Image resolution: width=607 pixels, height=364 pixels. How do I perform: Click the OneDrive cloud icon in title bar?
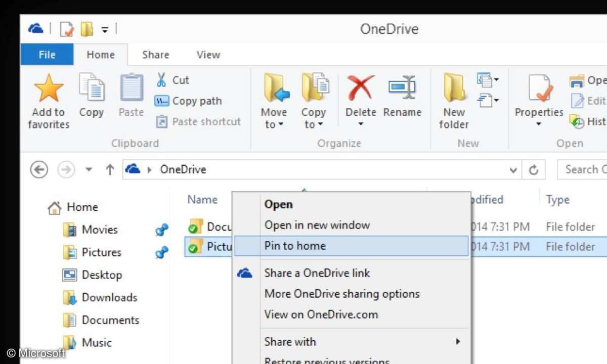pyautogui.click(x=35, y=29)
